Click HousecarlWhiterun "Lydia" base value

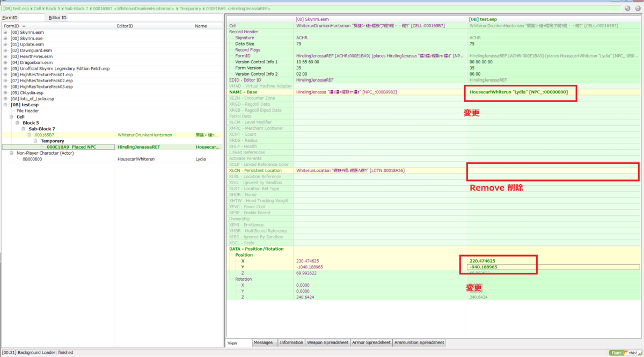tap(518, 92)
